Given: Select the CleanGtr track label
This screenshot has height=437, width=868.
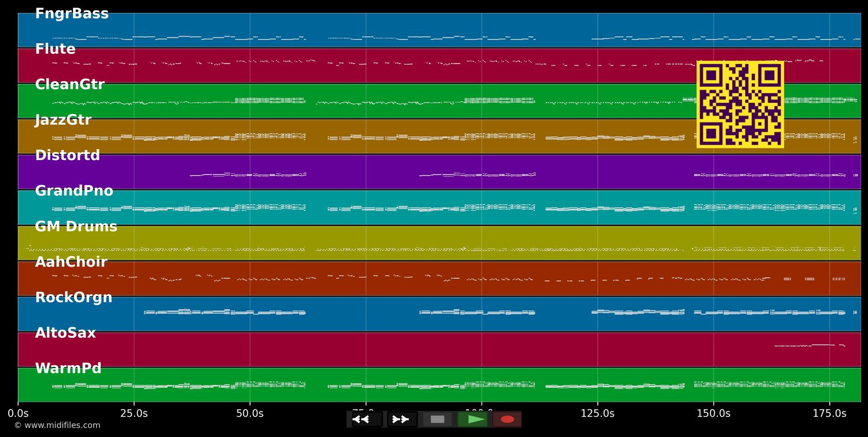Looking at the screenshot, I should click(x=69, y=84).
